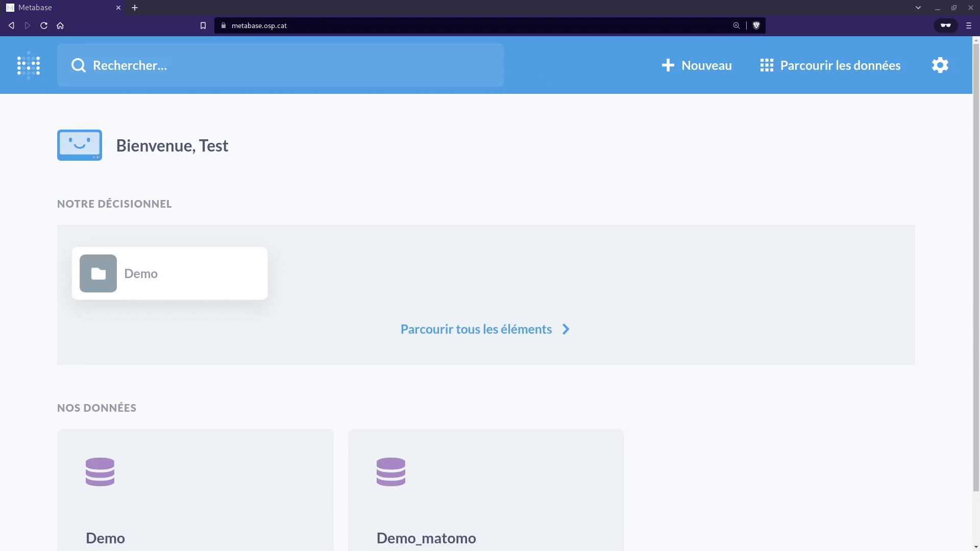Select the Metabase browser tab
The image size is (980, 551).
click(x=62, y=8)
